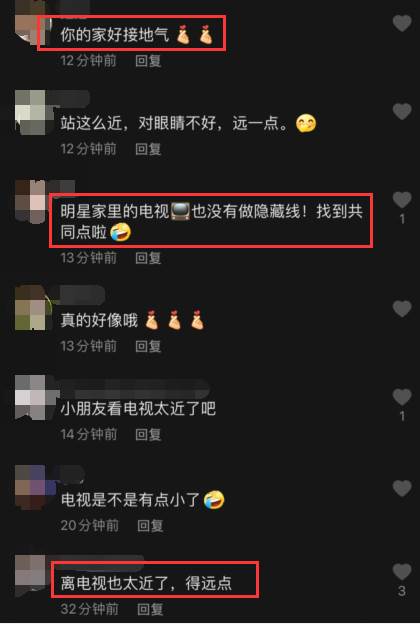The height and width of the screenshot is (624, 420).
Task: Open avatar of '真的好像哦' commenter
Action: (x=31, y=308)
